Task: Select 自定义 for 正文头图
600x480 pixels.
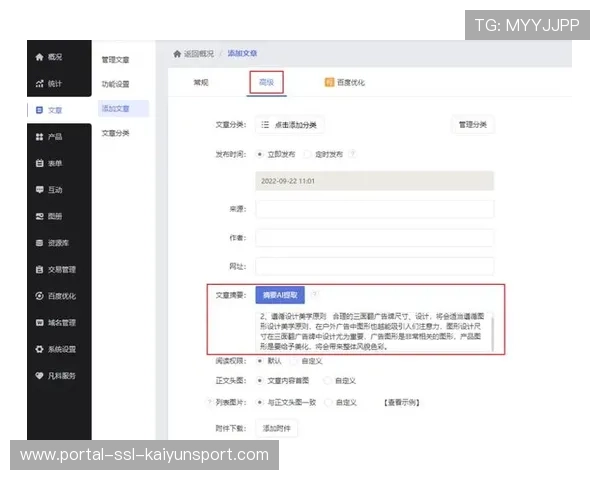Action: (x=327, y=380)
